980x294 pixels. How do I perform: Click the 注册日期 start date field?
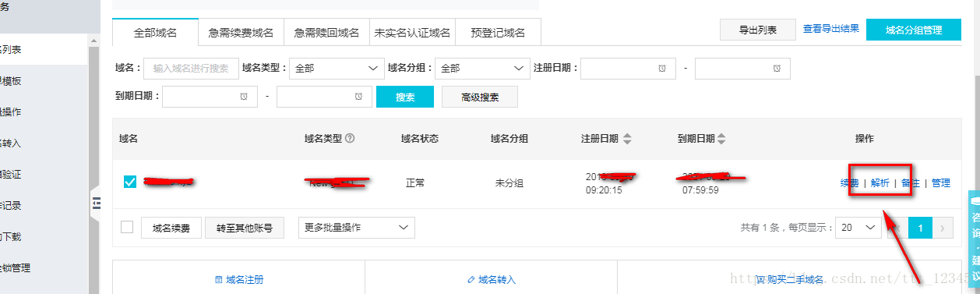click(x=628, y=69)
